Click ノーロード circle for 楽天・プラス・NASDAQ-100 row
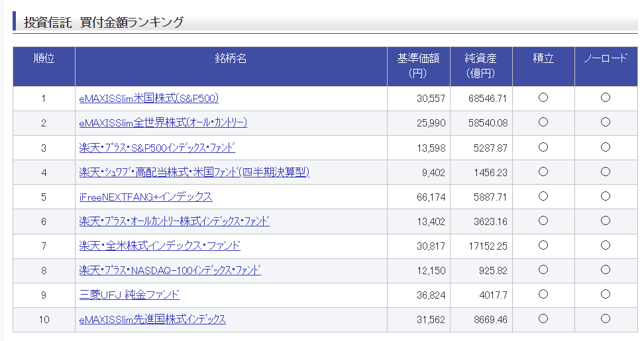Screen dimensions: 644x341 point(606,270)
